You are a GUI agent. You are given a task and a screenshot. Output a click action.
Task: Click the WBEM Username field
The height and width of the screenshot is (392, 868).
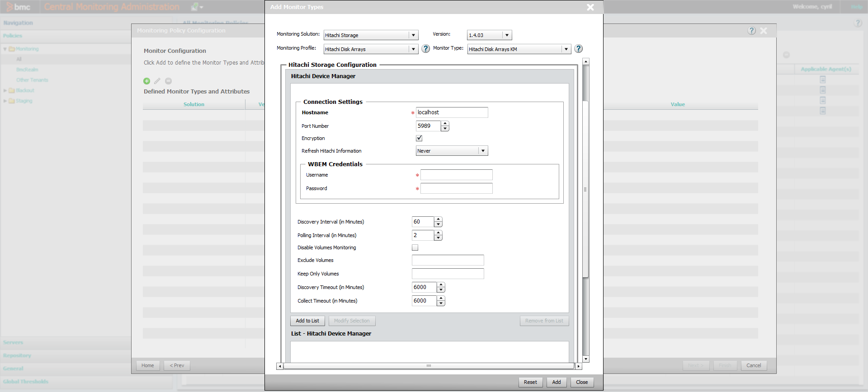pyautogui.click(x=456, y=175)
